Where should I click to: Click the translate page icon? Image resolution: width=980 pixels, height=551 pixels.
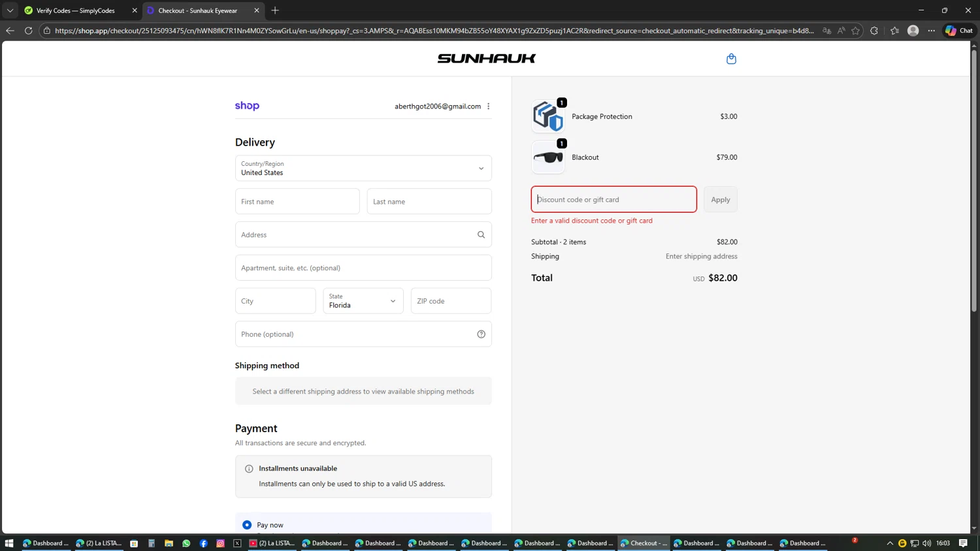click(x=826, y=31)
